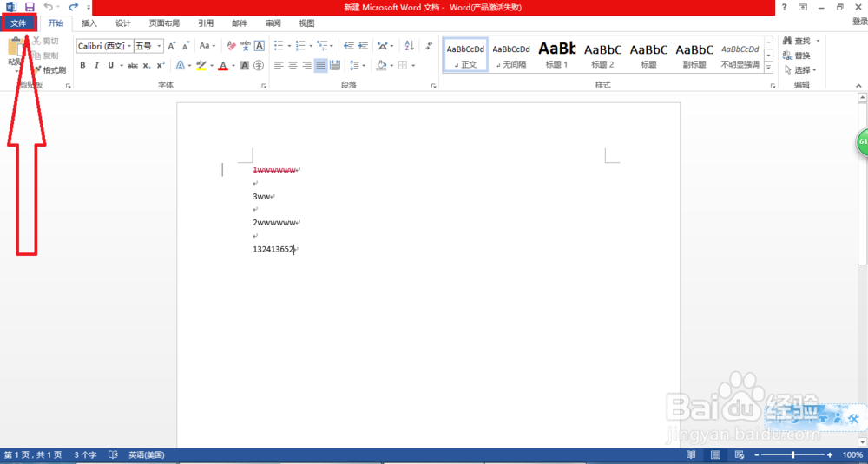Show or hide paragraph marks
Screen dimensions: 868x464
tap(430, 46)
